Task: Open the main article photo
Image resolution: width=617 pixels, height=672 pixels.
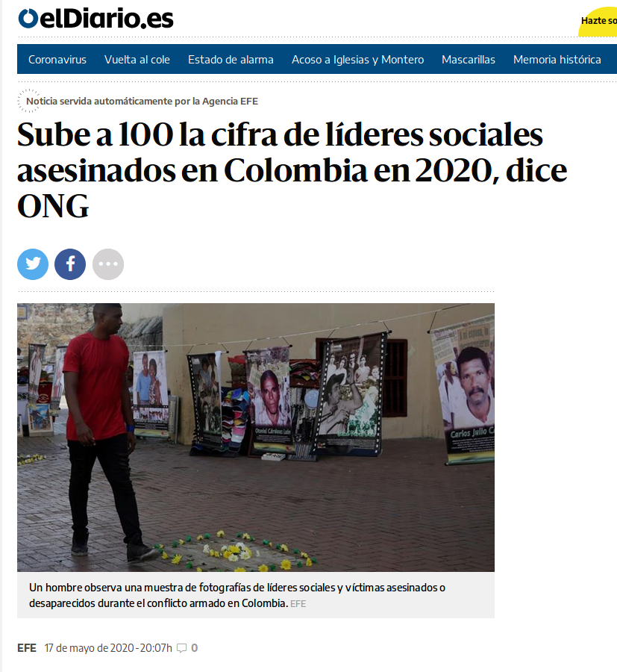Action: pos(256,437)
